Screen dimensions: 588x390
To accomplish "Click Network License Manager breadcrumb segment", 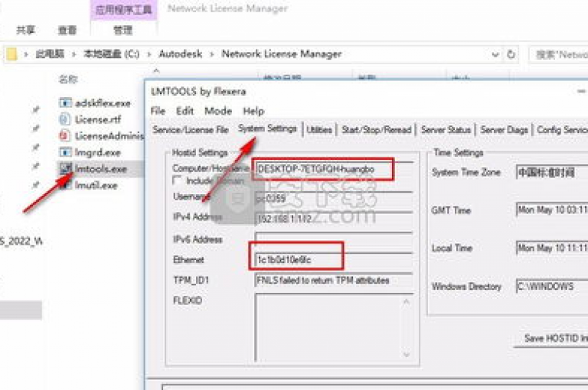I will click(282, 54).
